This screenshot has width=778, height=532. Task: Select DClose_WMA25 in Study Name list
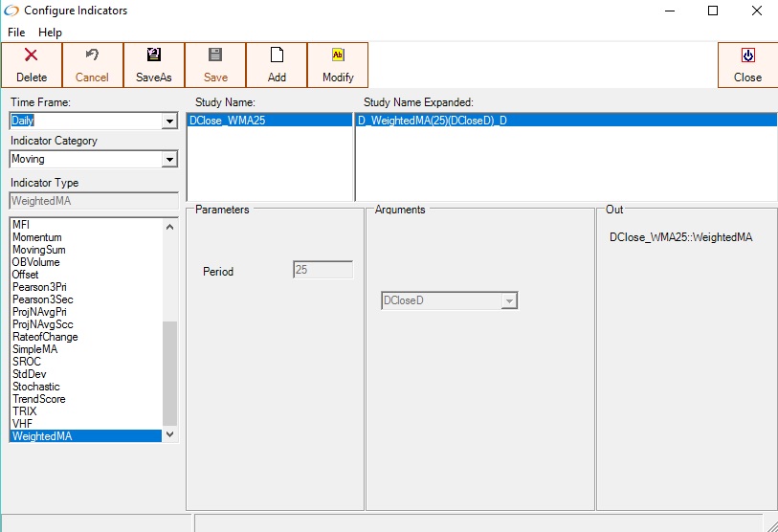269,121
